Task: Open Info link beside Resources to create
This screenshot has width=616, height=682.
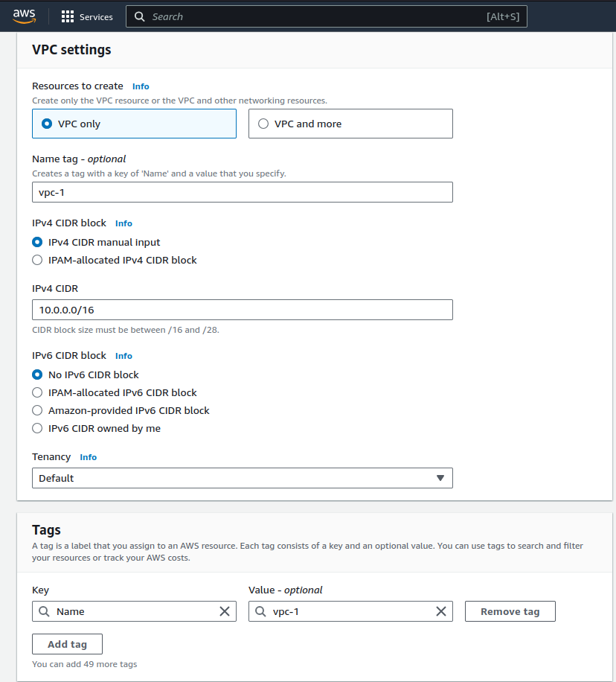Action: 141,86
